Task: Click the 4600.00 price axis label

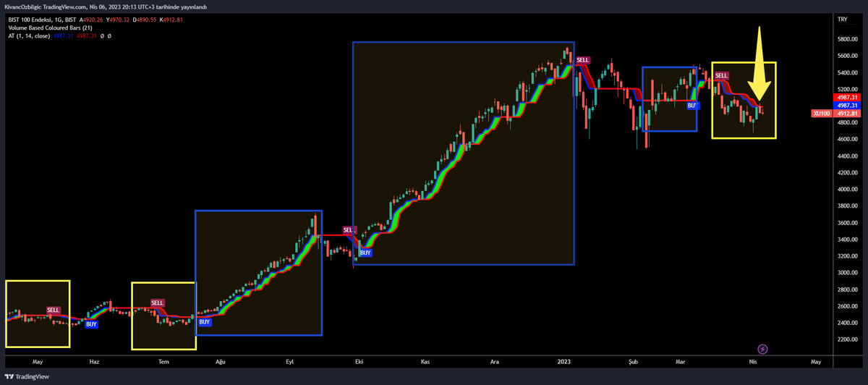Action: click(847, 140)
